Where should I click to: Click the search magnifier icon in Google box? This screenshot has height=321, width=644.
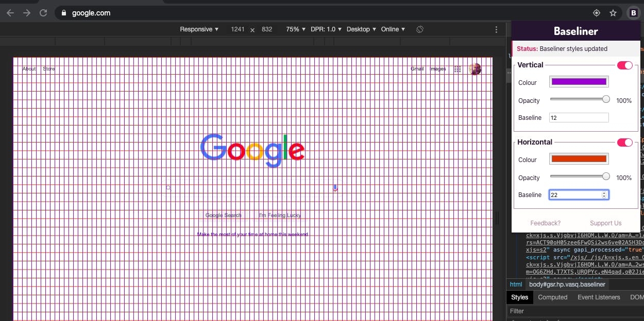[x=168, y=188]
